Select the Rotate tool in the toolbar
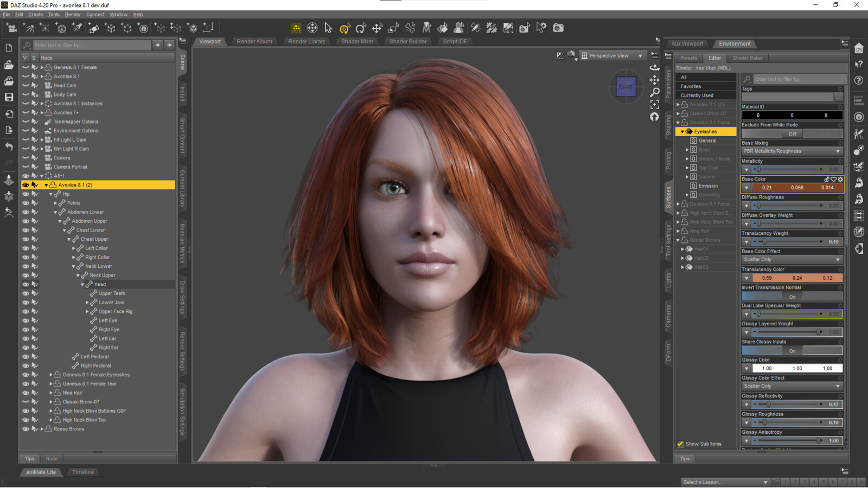The image size is (868, 488). [x=361, y=28]
